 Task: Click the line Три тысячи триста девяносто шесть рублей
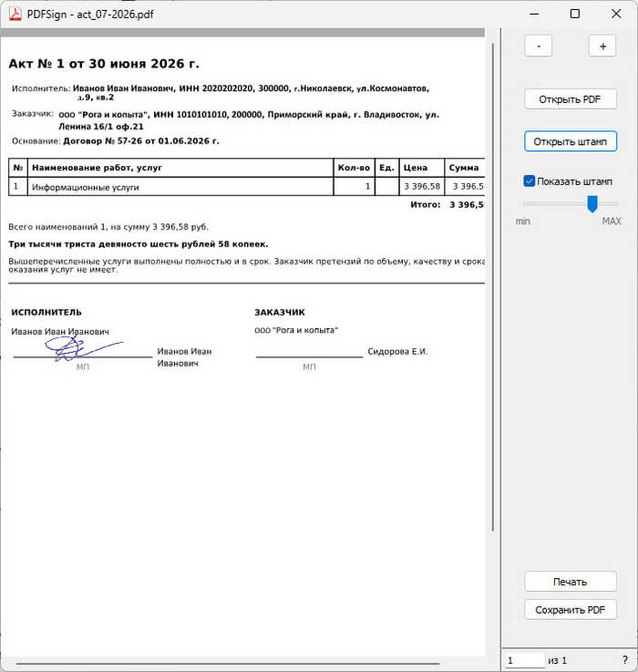138,244
